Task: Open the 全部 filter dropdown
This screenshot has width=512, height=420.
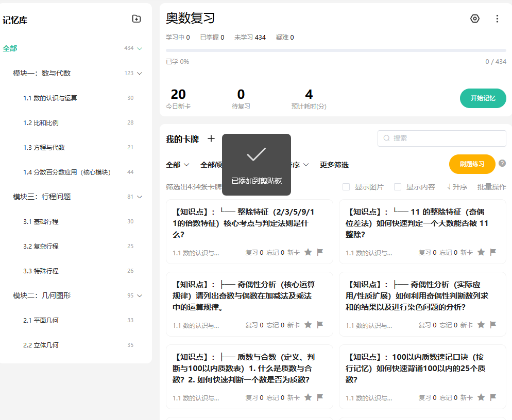Action: point(177,165)
